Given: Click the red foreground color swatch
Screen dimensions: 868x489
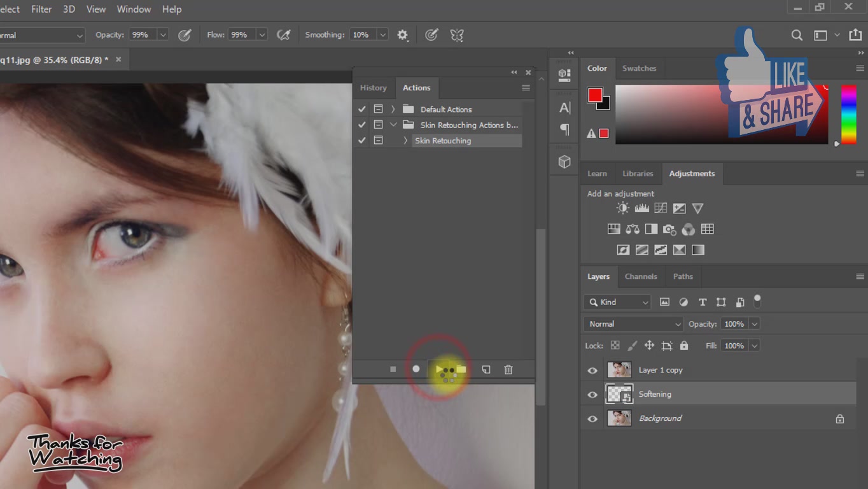Looking at the screenshot, I should click(x=595, y=96).
